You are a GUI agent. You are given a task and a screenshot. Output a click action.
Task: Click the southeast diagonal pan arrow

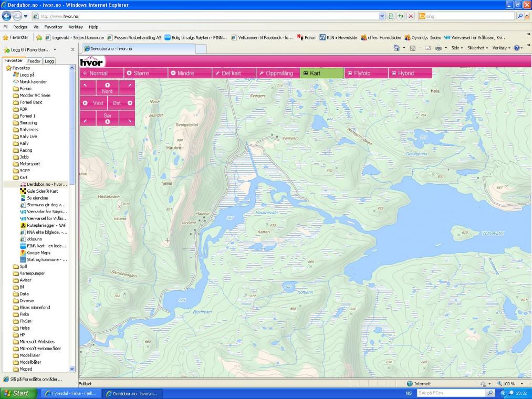pyautogui.click(x=128, y=121)
